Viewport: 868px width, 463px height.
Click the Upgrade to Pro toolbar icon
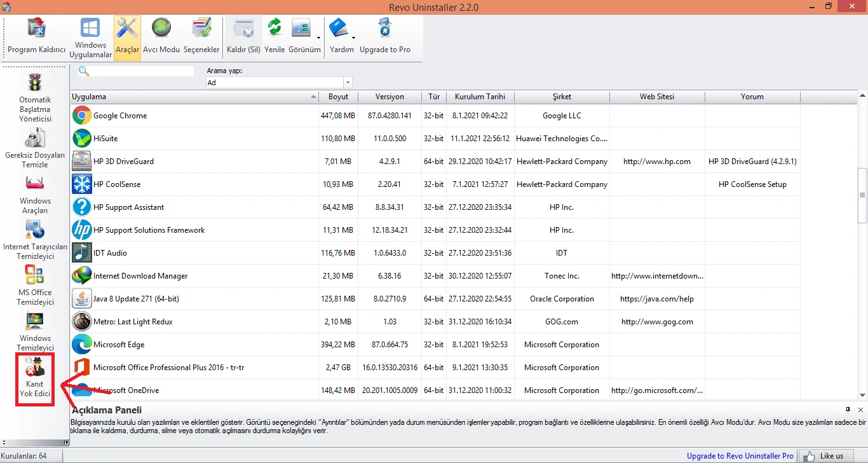384,29
